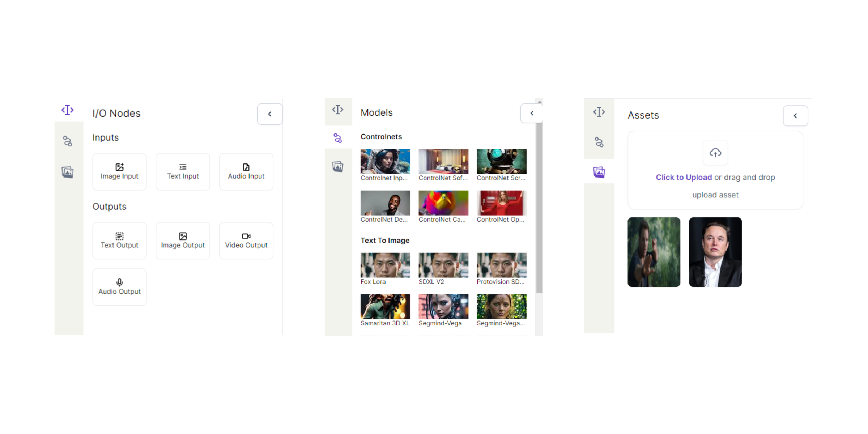Select the Text Input node
This screenshot has width=868, height=434.
coord(183,171)
